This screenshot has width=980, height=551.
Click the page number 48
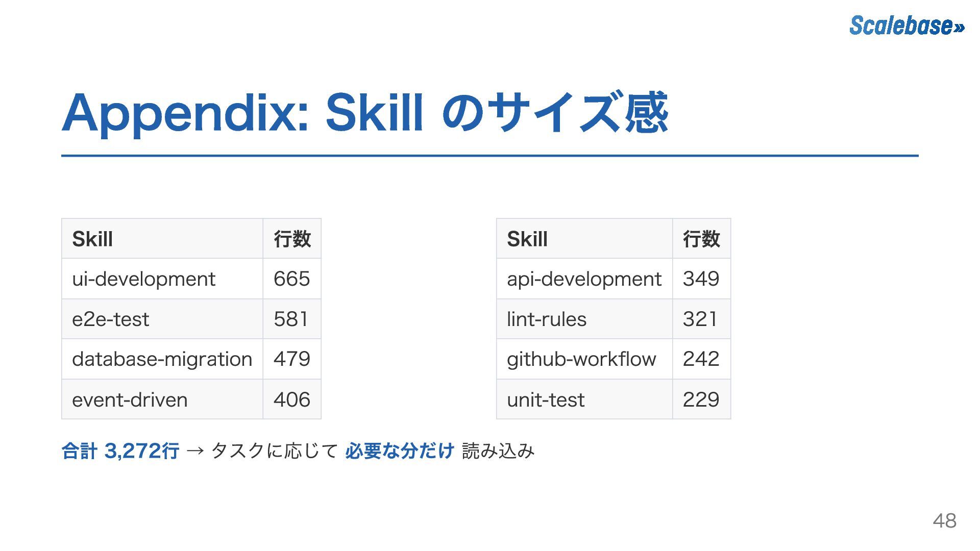944,521
